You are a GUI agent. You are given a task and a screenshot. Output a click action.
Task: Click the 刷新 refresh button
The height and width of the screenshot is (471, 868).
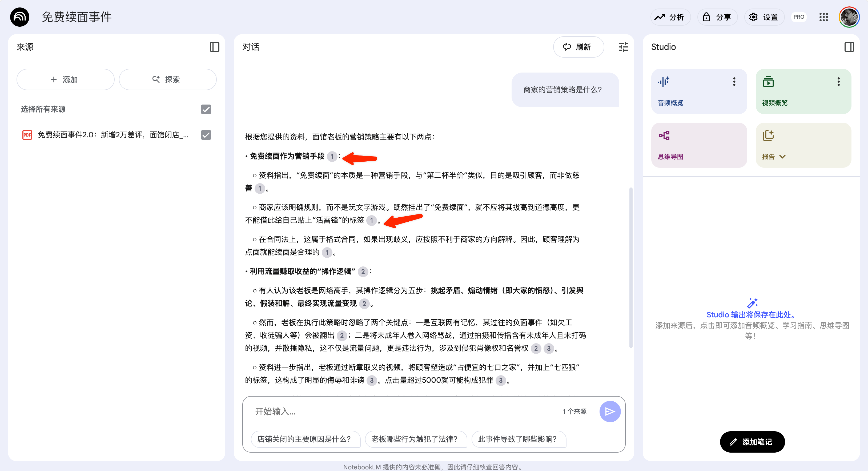click(578, 47)
